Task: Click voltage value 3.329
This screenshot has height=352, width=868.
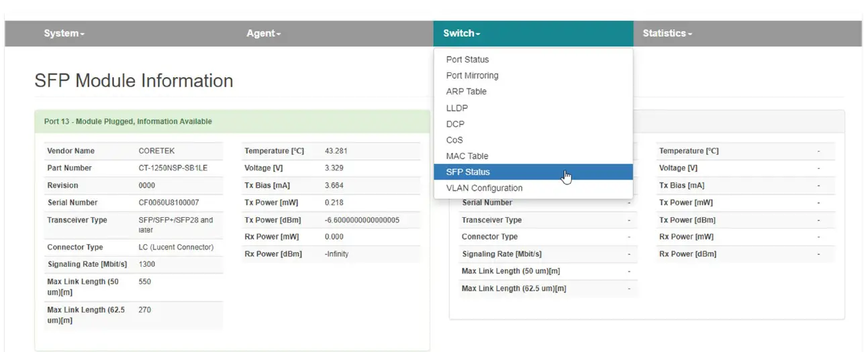Action: [x=334, y=168]
